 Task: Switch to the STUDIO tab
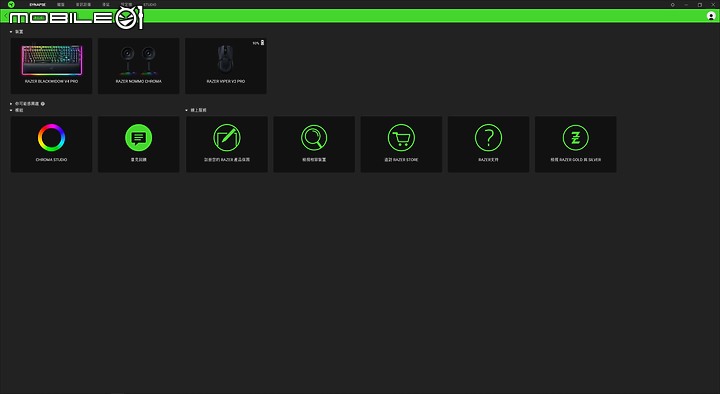150,5
